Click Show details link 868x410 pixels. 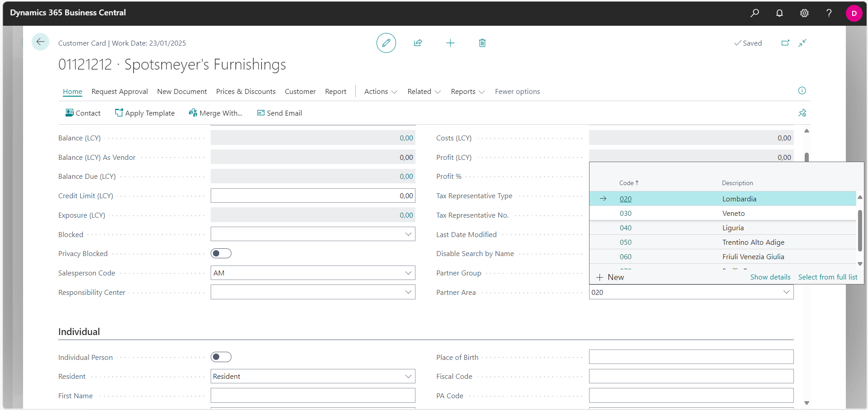[770, 277]
